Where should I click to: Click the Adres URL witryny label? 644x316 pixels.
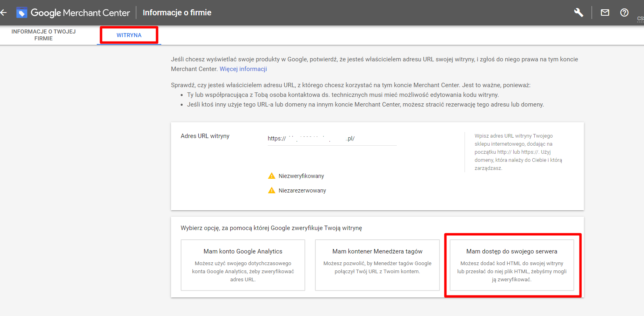click(x=205, y=136)
